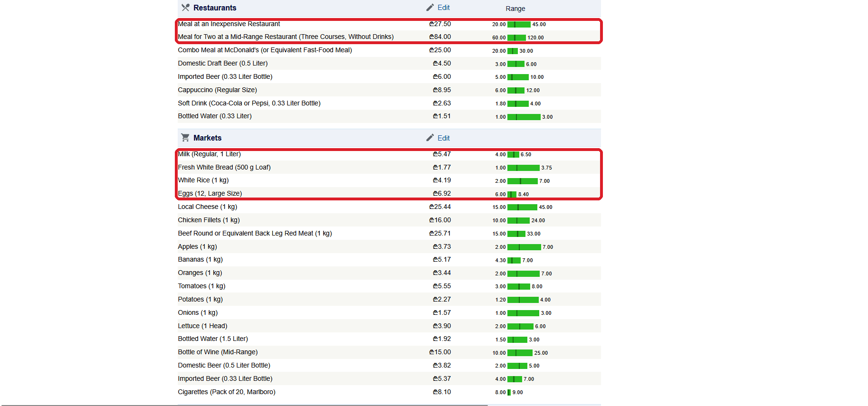Select the Restaurants section heading
The image size is (868, 406).
(x=215, y=8)
